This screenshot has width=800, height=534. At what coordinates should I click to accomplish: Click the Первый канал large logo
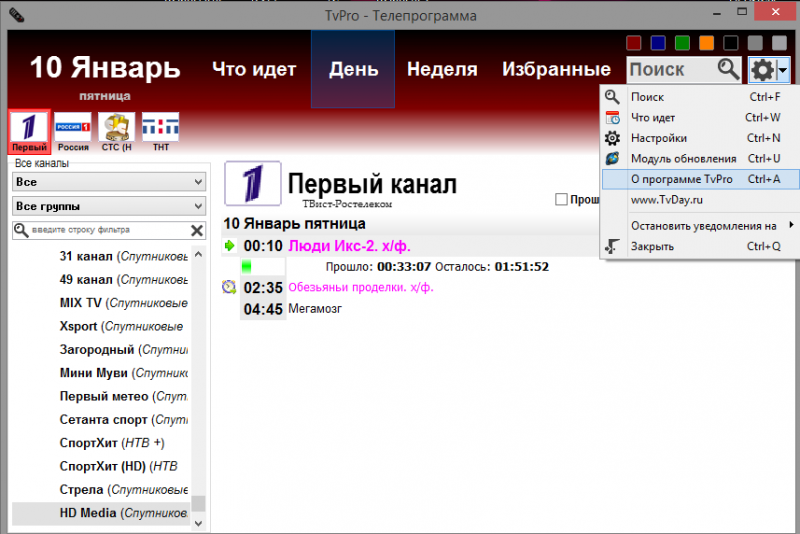point(253,184)
